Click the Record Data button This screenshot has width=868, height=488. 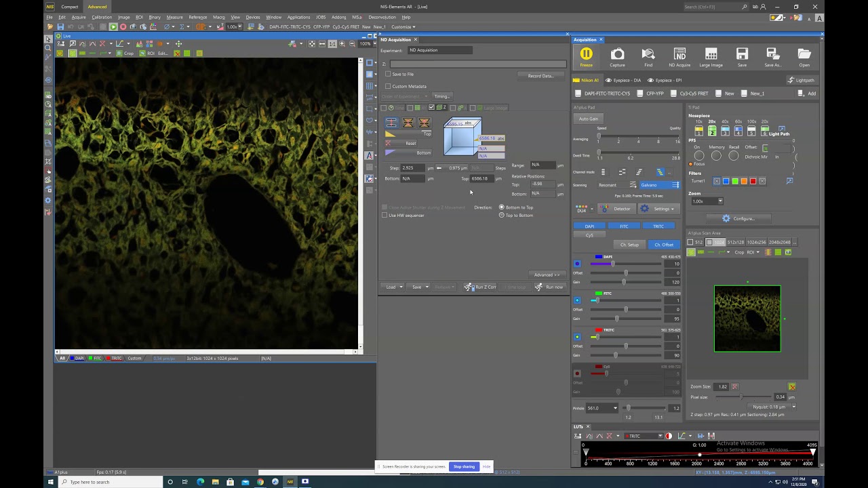(x=540, y=76)
